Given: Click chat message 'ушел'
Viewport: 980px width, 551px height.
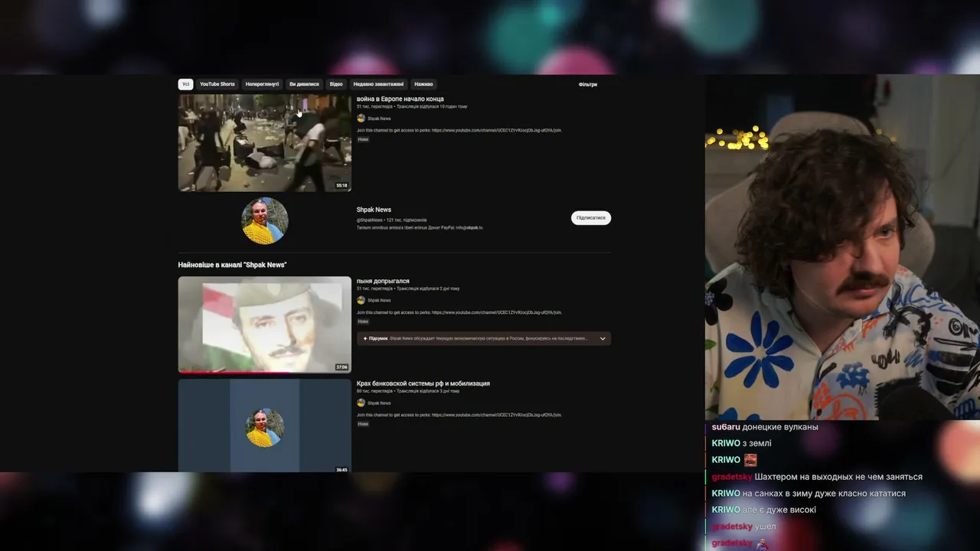Looking at the screenshot, I should (x=766, y=527).
